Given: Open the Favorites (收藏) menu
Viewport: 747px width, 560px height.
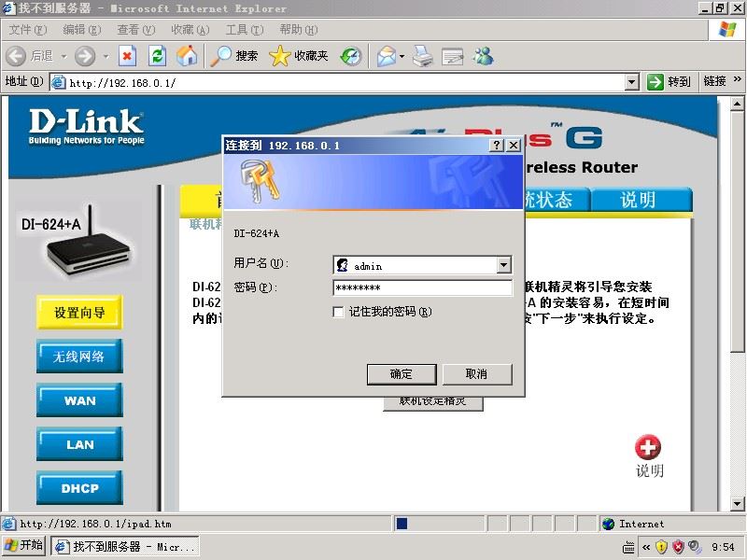Looking at the screenshot, I should point(190,30).
